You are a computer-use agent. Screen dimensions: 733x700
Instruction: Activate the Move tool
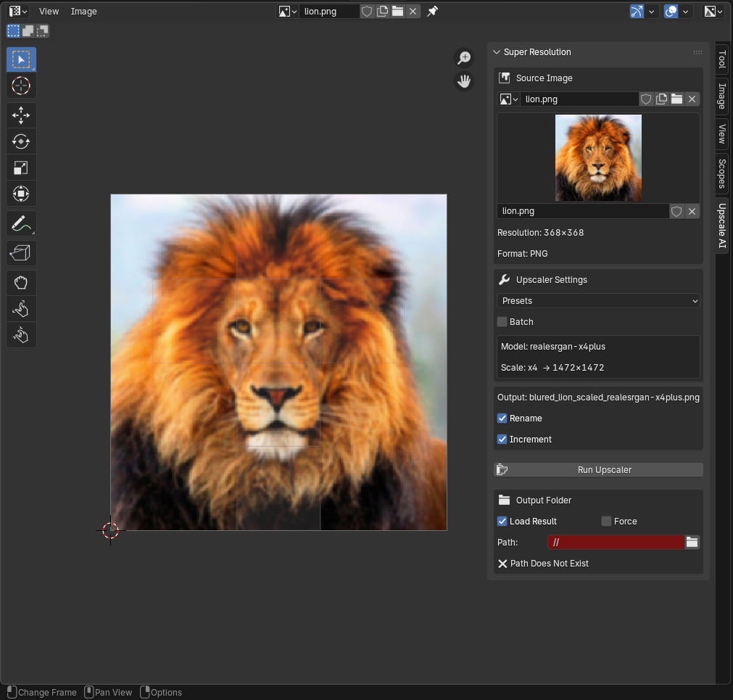(x=21, y=115)
